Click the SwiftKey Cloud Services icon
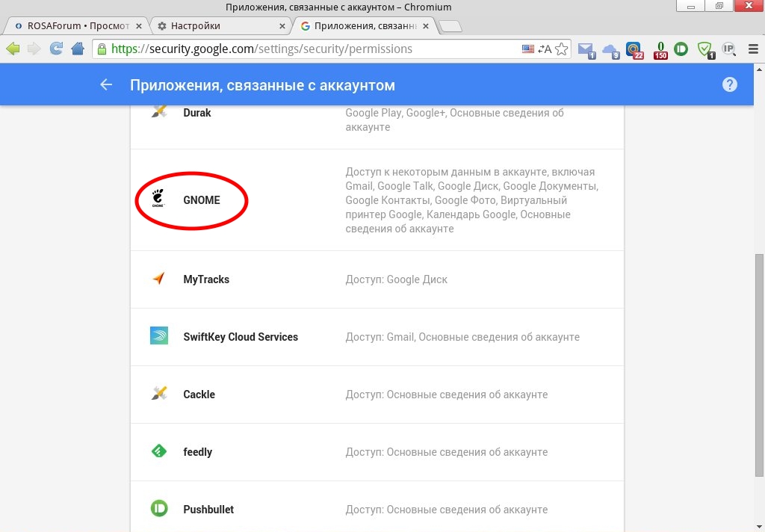 pyautogui.click(x=159, y=335)
